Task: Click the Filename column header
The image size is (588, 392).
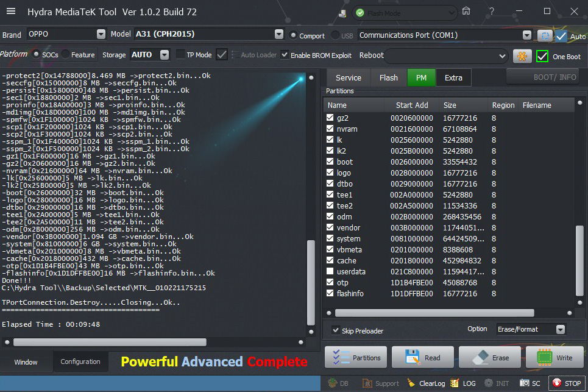Action: 537,105
